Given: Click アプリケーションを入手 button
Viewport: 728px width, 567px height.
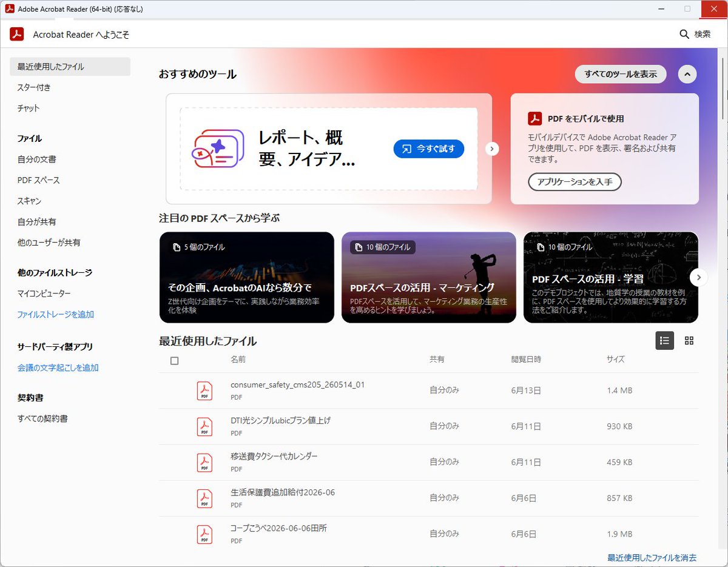Looking at the screenshot, I should pos(575,182).
